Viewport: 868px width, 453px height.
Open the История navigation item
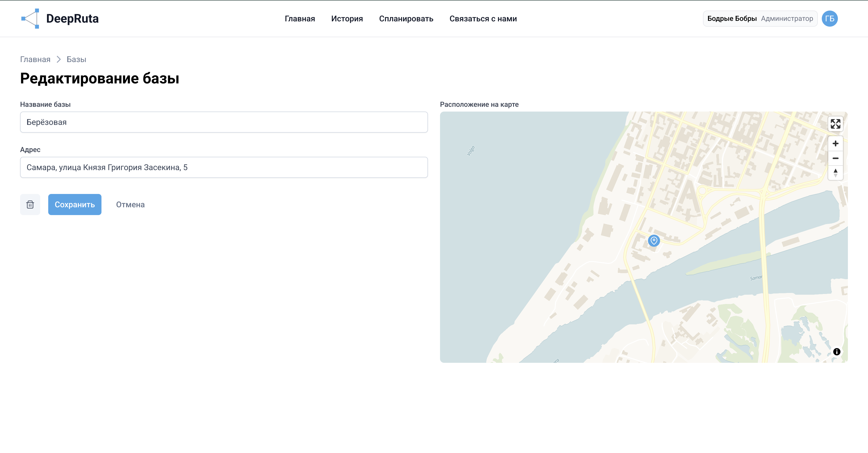[x=347, y=19]
